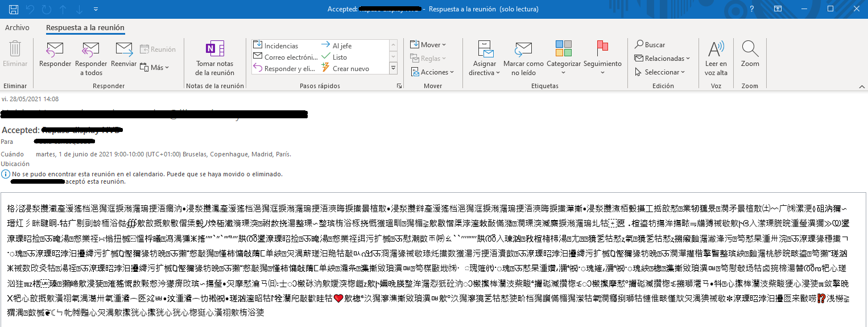Click the 'aceptó esta reunión' status text
Image resolution: width=868 pixels, height=327 pixels.
click(96, 181)
